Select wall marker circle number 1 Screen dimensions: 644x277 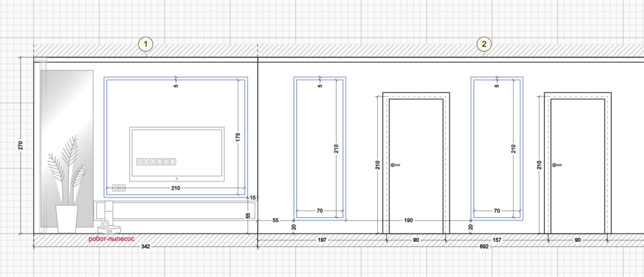[x=145, y=44]
